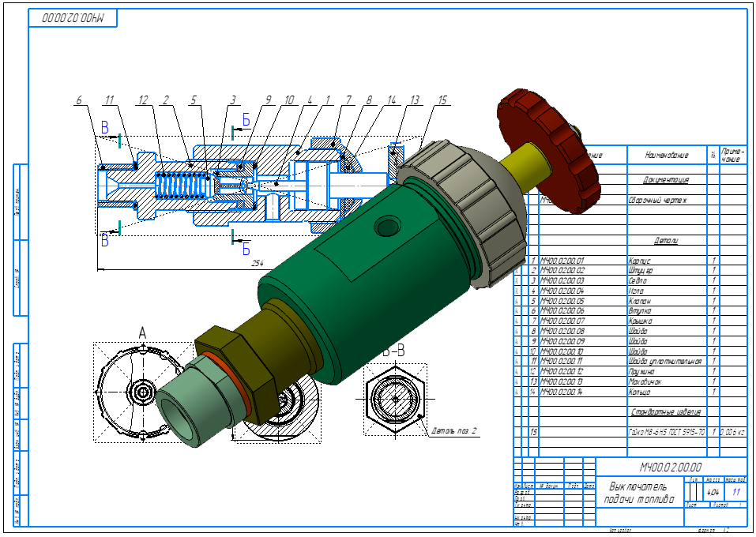The height and width of the screenshot is (537, 756).
Task: Click designation code 'МЧ00.02.00.04'
Action: (x=562, y=291)
